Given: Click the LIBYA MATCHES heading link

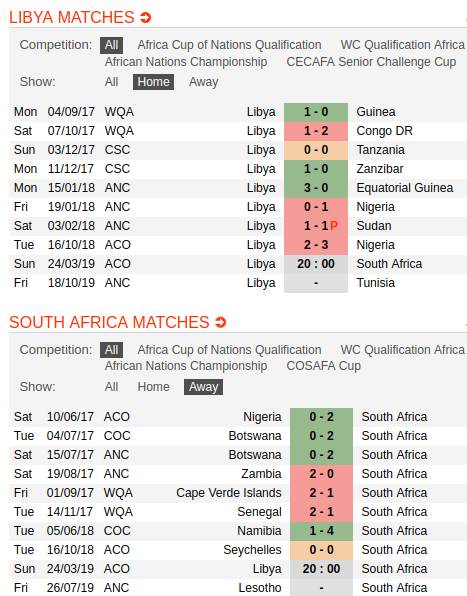Looking at the screenshot, I should [72, 17].
